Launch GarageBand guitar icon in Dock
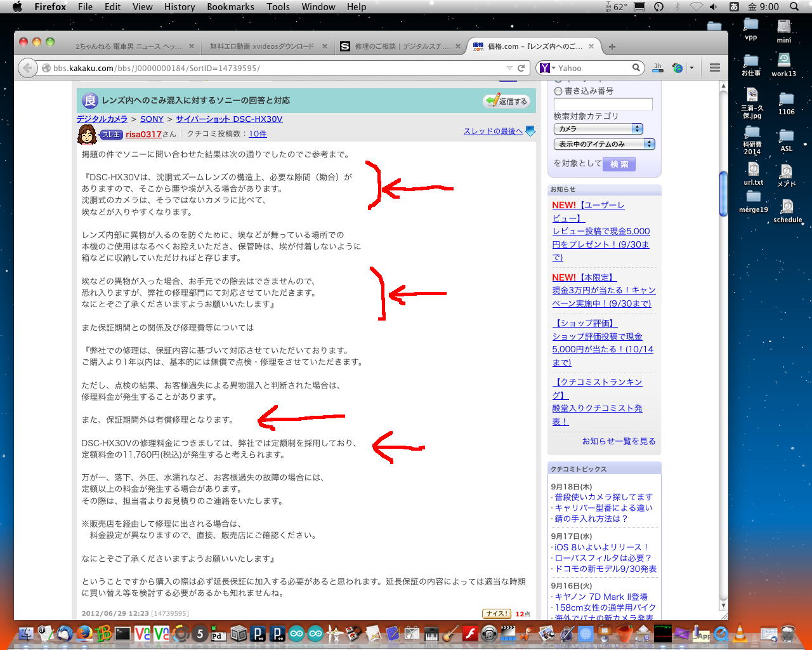 click(x=450, y=633)
